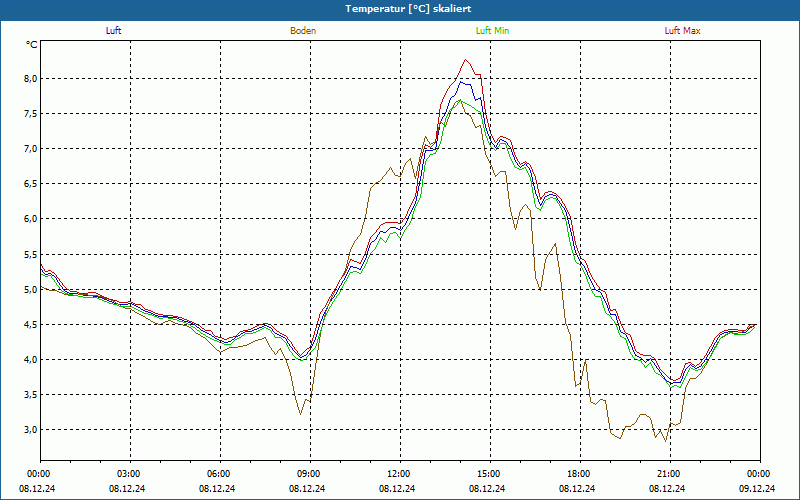
Task: Pick the 21:00 time axis marker
Action: pos(669,474)
